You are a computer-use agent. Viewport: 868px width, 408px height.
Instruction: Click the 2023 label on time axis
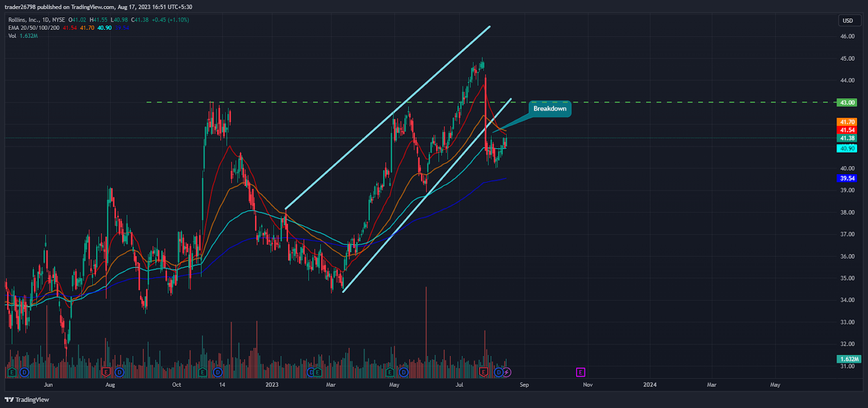point(272,385)
